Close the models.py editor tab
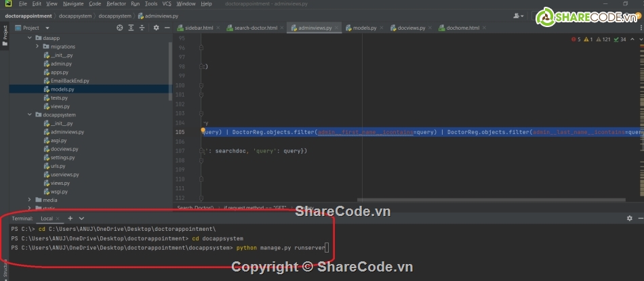This screenshot has width=644, height=281. [382, 28]
